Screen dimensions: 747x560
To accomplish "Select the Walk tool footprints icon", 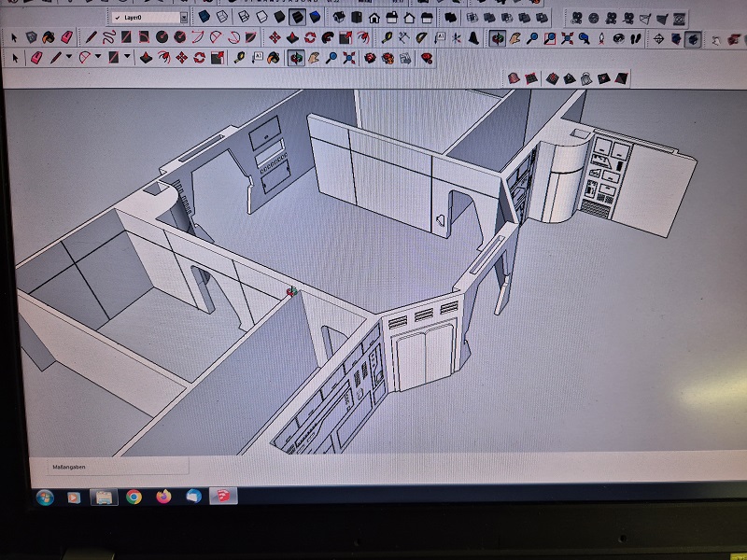I will click(637, 38).
